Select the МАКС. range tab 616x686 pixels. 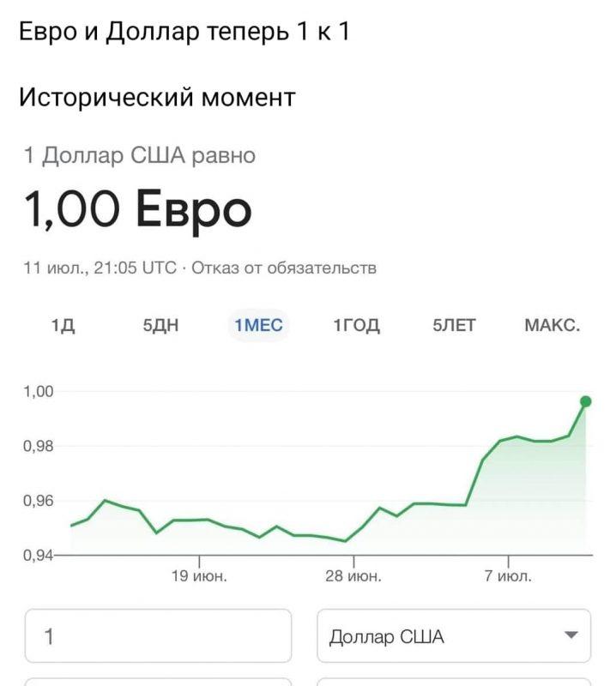(552, 326)
